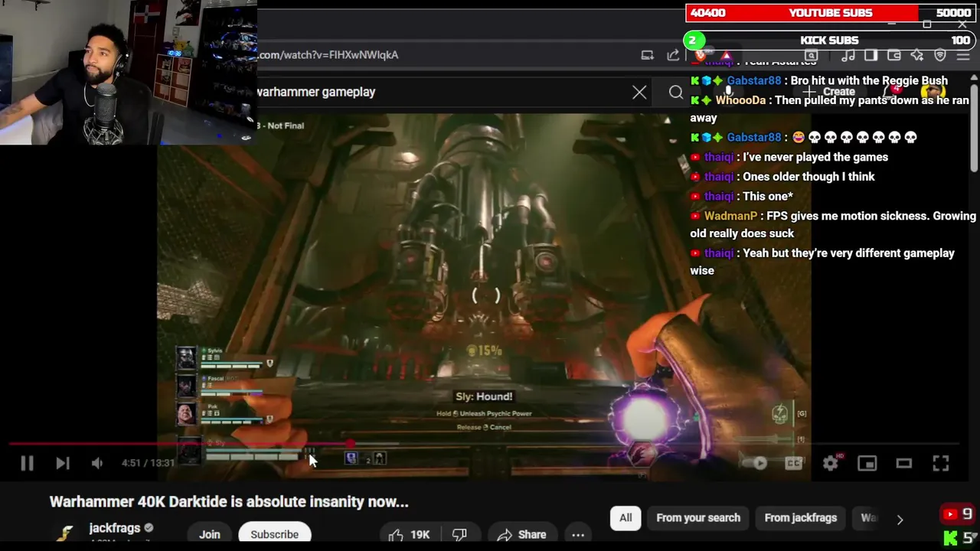Image resolution: width=980 pixels, height=551 pixels.
Task: Open the Brave VPN shield icon
Action: pyautogui.click(x=940, y=55)
